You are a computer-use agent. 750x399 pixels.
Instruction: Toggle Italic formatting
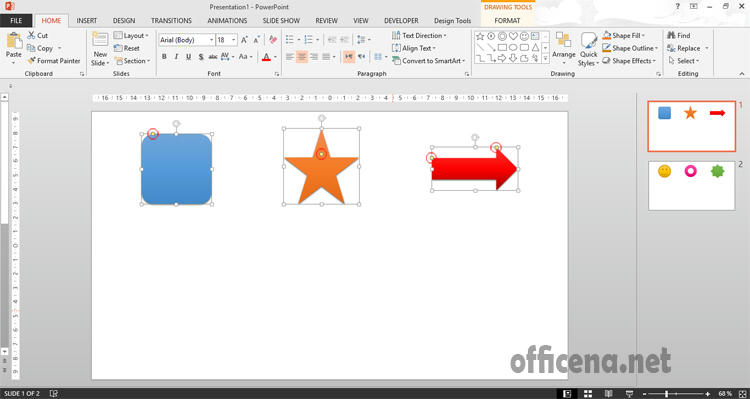pyautogui.click(x=176, y=57)
